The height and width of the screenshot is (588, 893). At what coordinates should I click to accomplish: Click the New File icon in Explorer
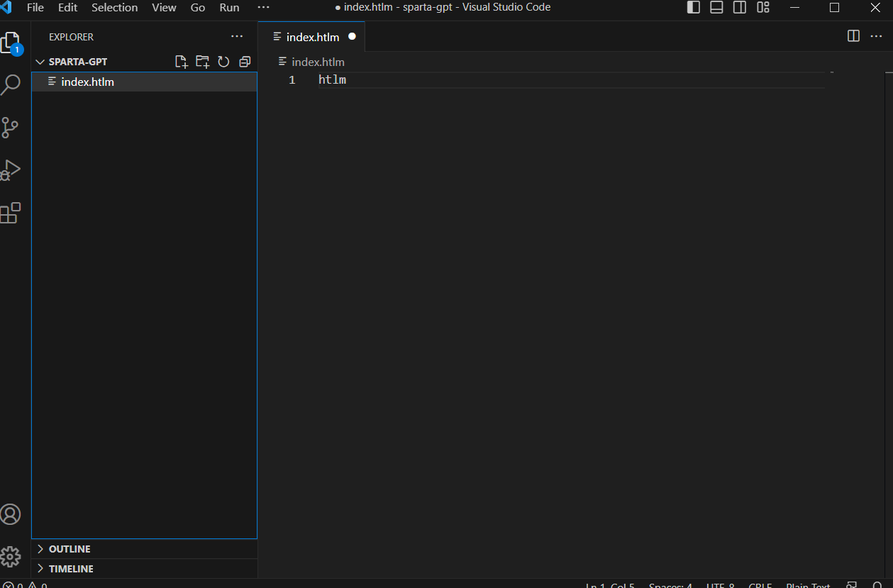(x=181, y=62)
